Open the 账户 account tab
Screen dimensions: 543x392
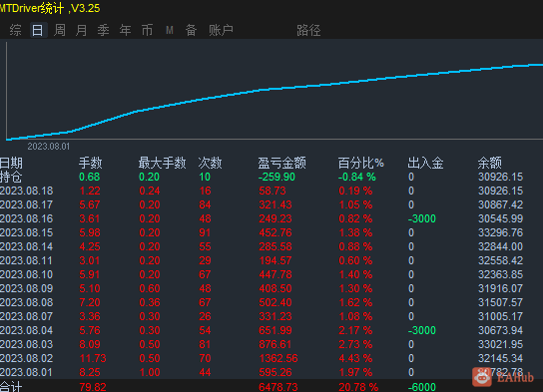click(221, 31)
